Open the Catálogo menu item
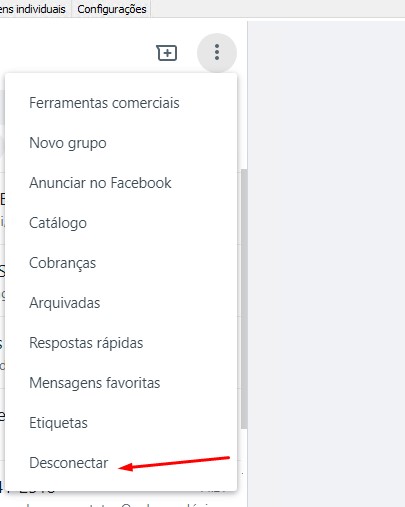 pos(121,223)
